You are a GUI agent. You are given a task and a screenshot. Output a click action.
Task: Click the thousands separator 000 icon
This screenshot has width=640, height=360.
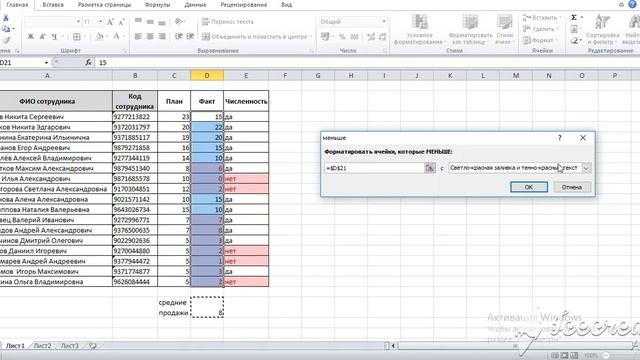tap(354, 37)
